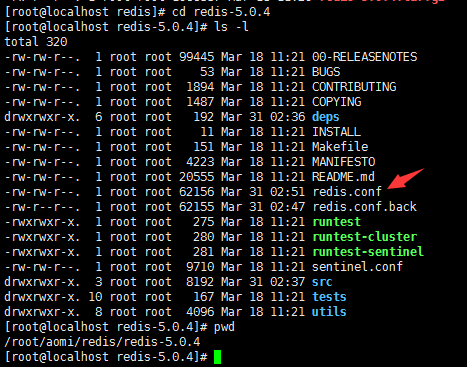Click file size 9710 of sentinel.conf

coord(200,267)
